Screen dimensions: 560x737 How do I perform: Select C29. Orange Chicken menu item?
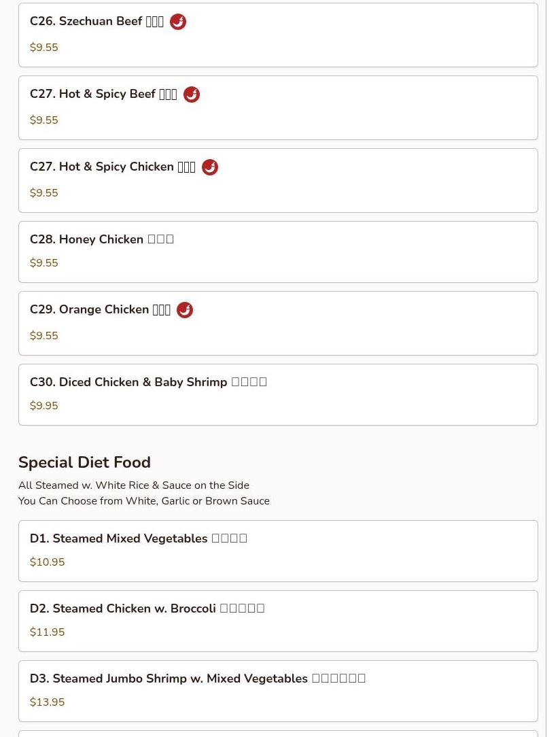pos(278,324)
